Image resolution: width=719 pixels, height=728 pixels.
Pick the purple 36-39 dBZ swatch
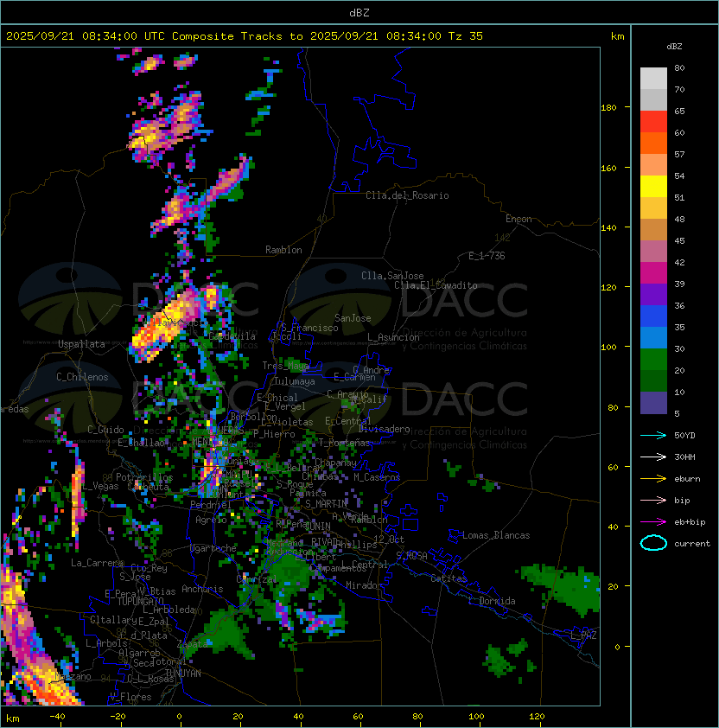[653, 294]
